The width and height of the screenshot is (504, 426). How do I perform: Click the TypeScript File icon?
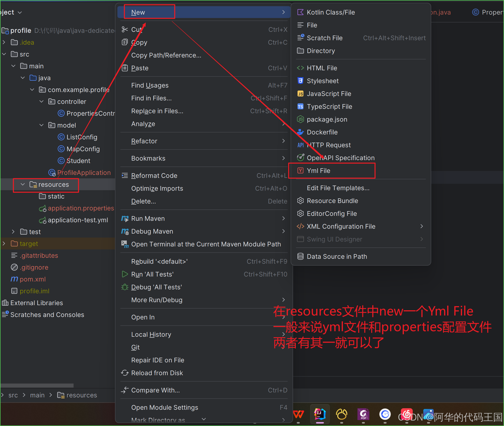click(300, 107)
